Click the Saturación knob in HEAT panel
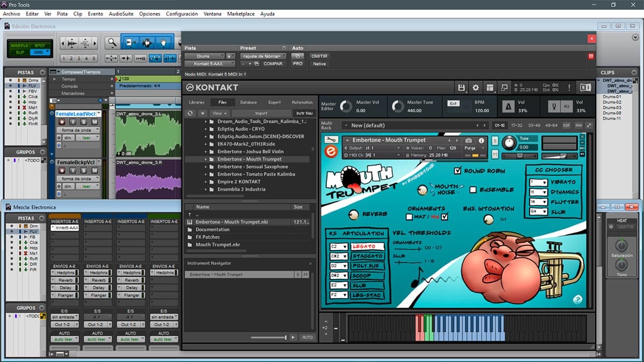This screenshot has width=644, height=362. click(x=621, y=246)
